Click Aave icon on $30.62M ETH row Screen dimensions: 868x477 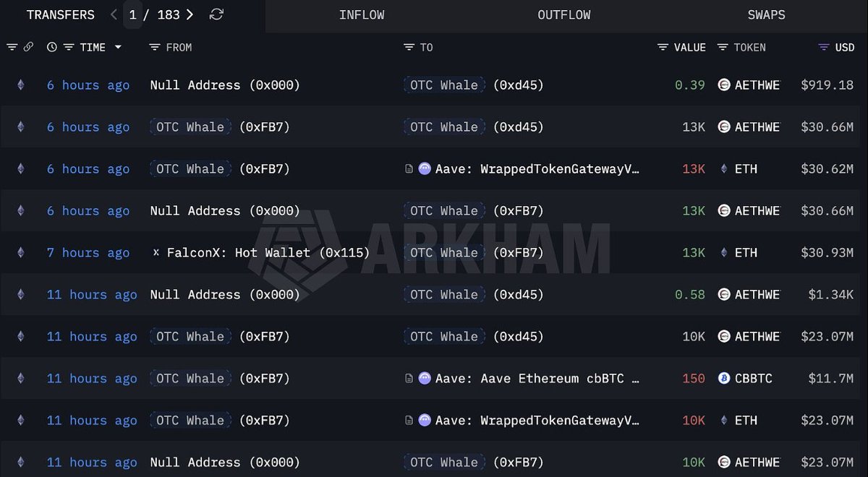coord(425,168)
